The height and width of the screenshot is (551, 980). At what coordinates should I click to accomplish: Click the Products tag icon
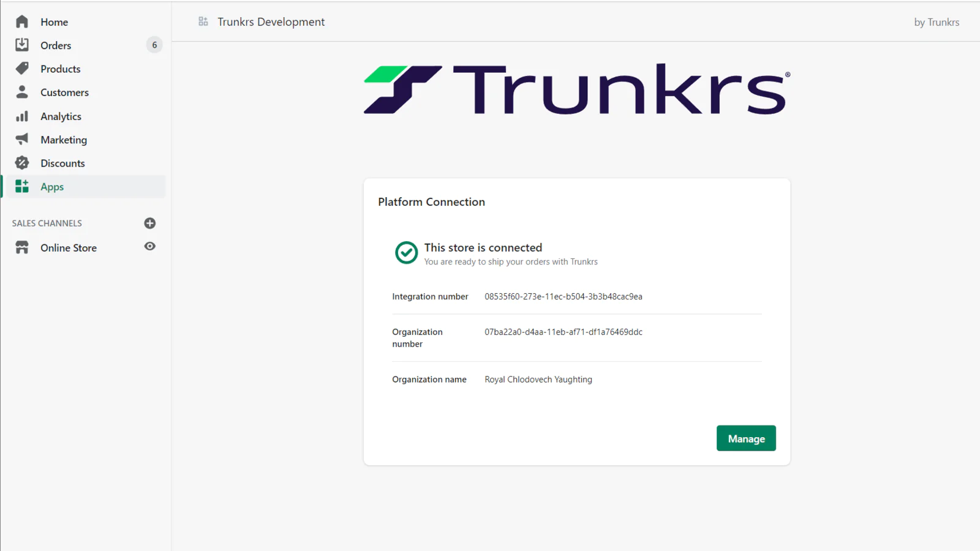[x=22, y=69]
